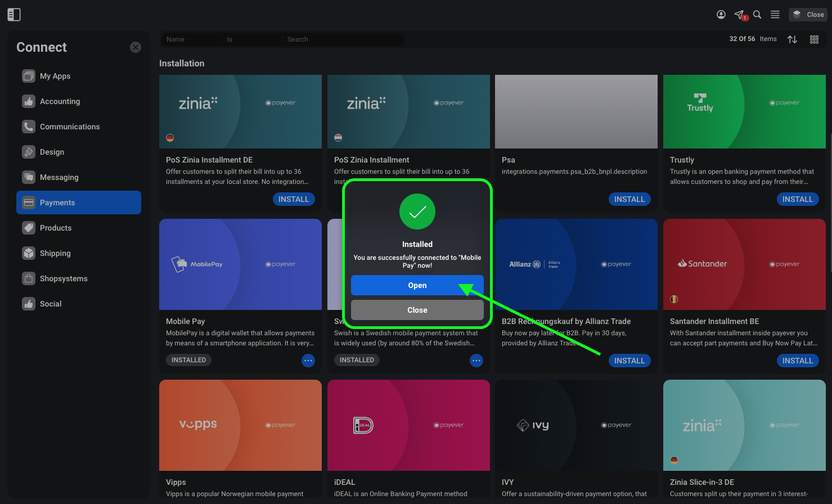Screen dimensions: 832x504
Task: Select Communications category
Action: 79,127
